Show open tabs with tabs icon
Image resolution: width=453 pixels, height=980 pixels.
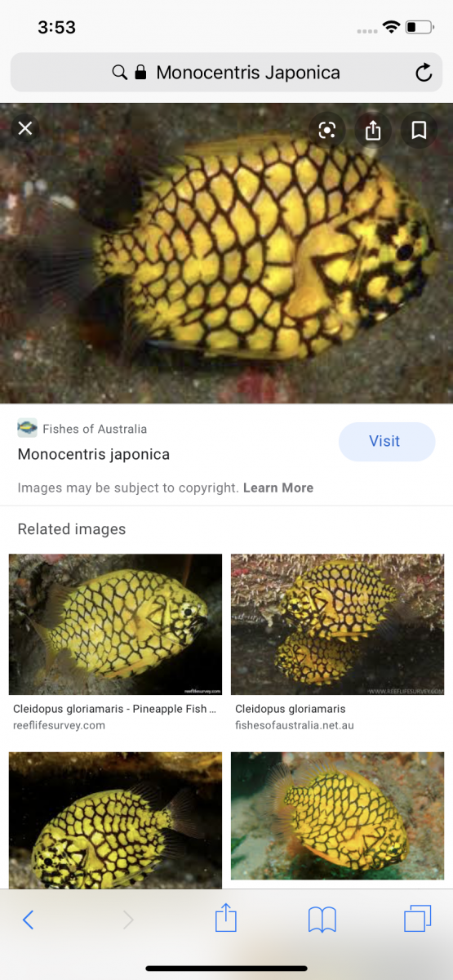[x=418, y=919]
